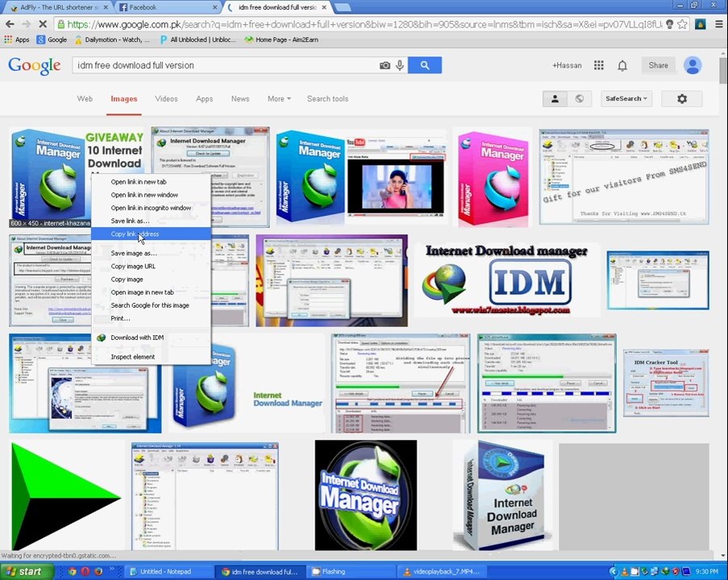Click the Google search input field

click(227, 65)
